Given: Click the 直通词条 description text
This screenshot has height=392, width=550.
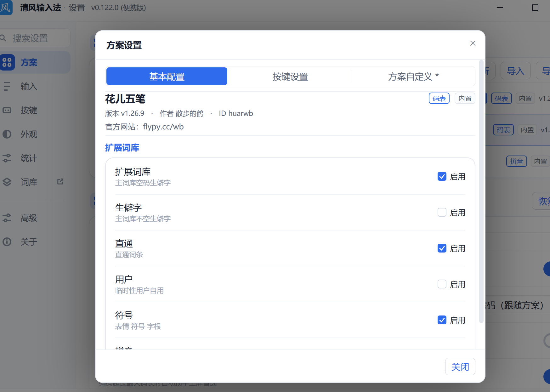Looking at the screenshot, I should click(x=129, y=255).
